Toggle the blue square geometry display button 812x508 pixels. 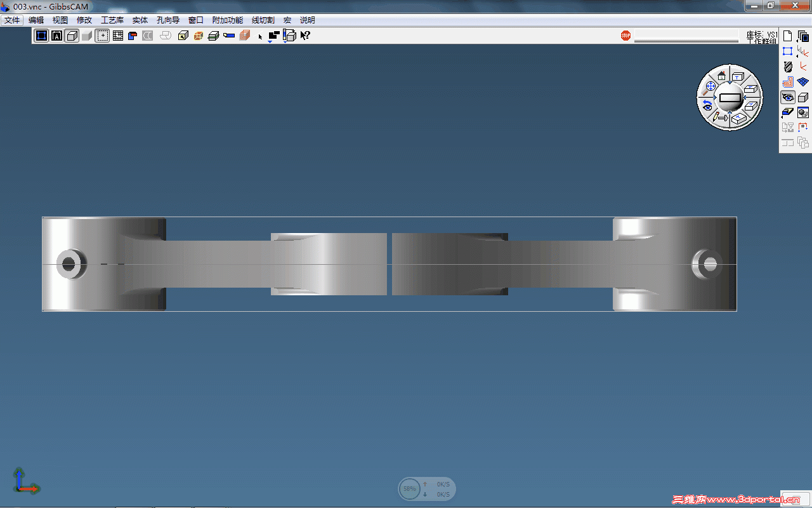pos(41,36)
